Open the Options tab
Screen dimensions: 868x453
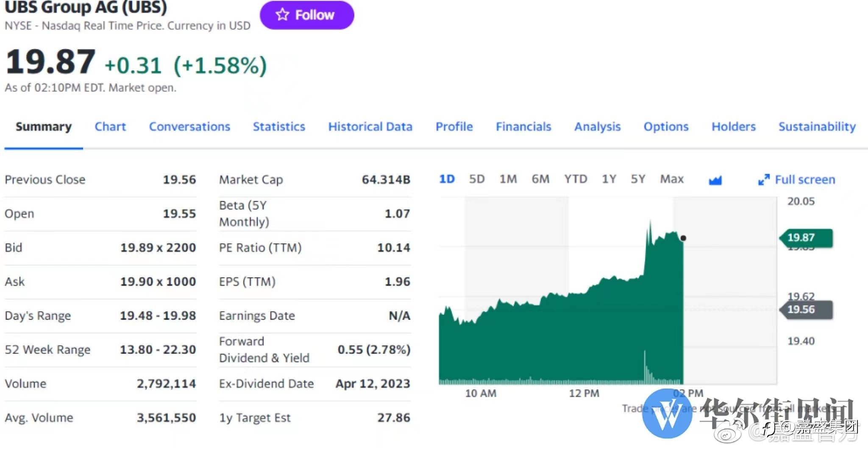666,126
